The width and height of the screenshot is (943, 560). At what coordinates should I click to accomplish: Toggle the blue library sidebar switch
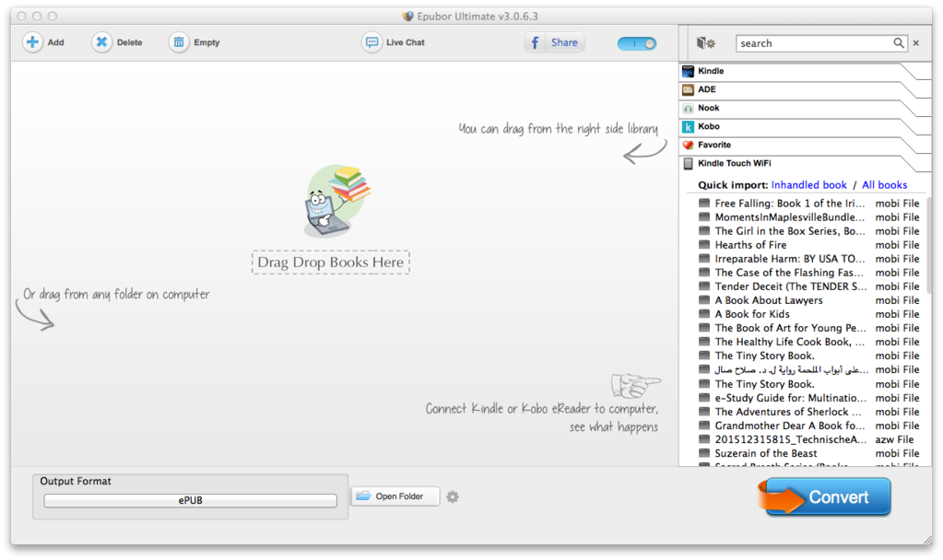pos(637,43)
